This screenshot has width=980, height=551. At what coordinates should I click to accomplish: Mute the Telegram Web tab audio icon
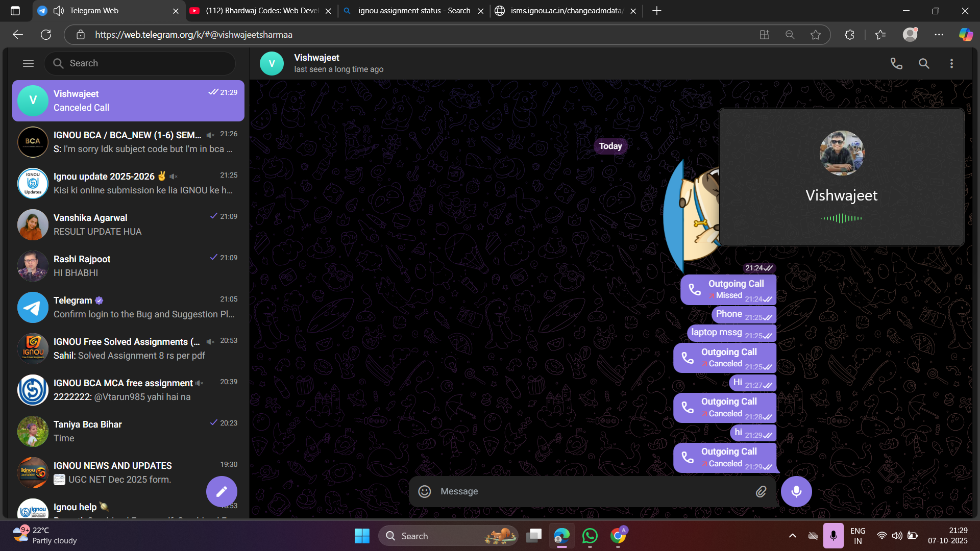point(59,11)
